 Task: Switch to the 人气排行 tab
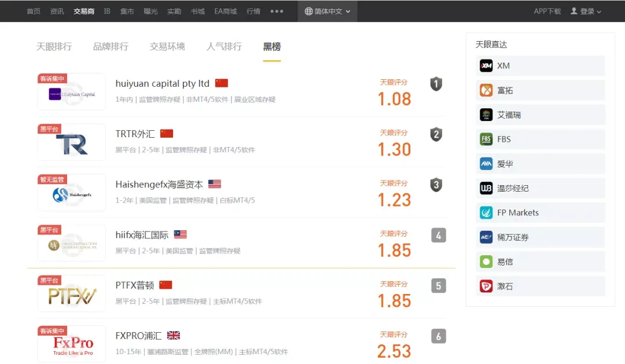coord(224,47)
